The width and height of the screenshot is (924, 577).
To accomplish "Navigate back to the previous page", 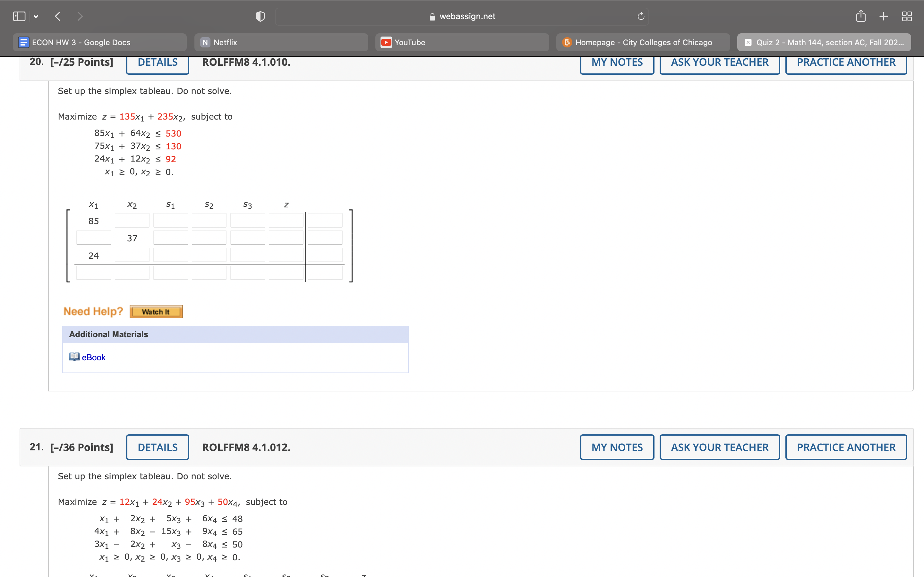I will [x=57, y=16].
